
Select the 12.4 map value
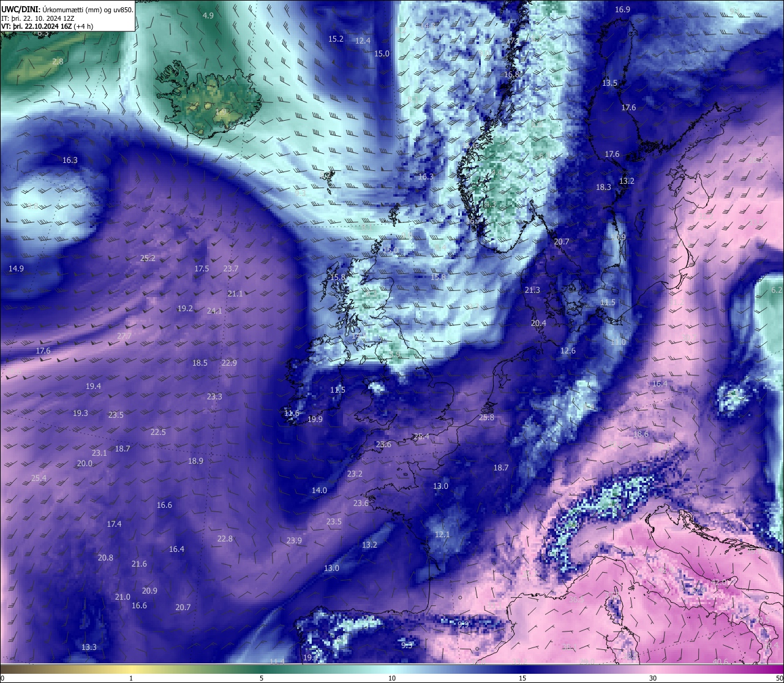pyautogui.click(x=363, y=40)
